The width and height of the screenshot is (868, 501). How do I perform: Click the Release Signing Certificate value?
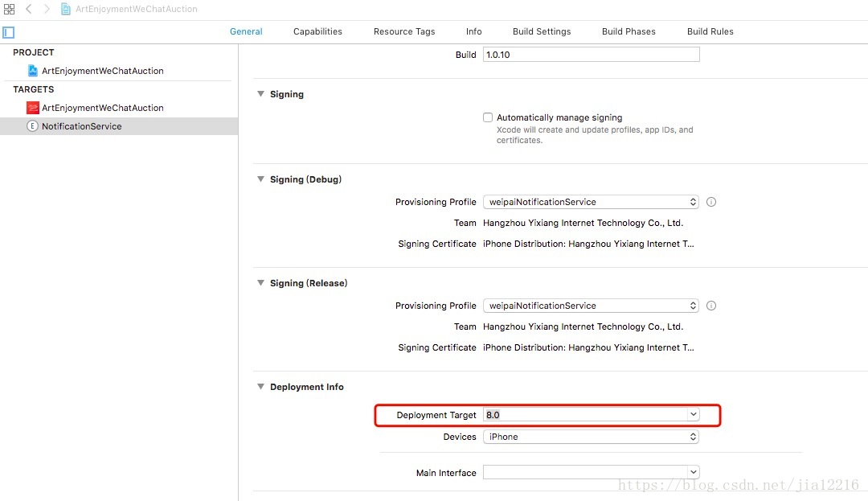tap(588, 347)
